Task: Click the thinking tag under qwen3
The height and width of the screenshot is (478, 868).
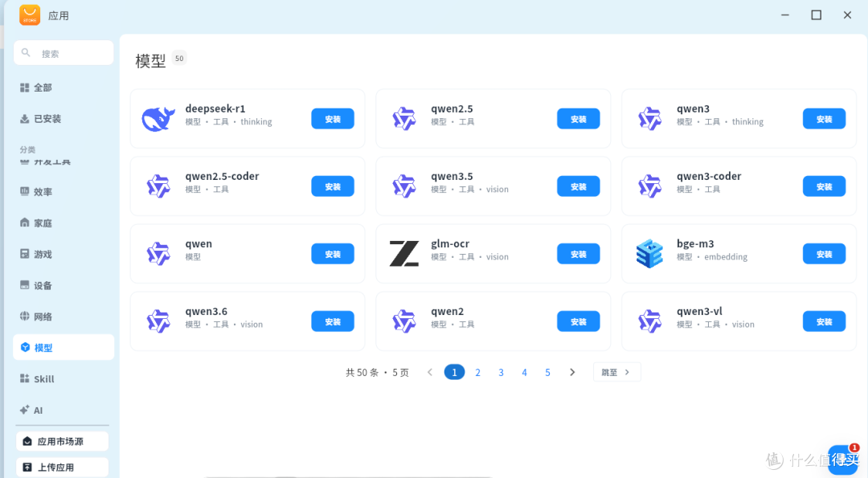Action: click(x=747, y=122)
